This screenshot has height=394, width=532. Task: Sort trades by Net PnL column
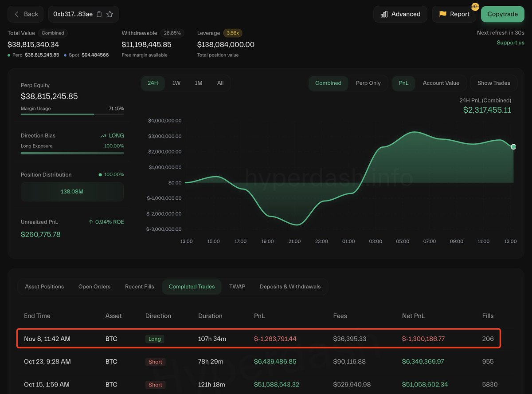pyautogui.click(x=413, y=316)
